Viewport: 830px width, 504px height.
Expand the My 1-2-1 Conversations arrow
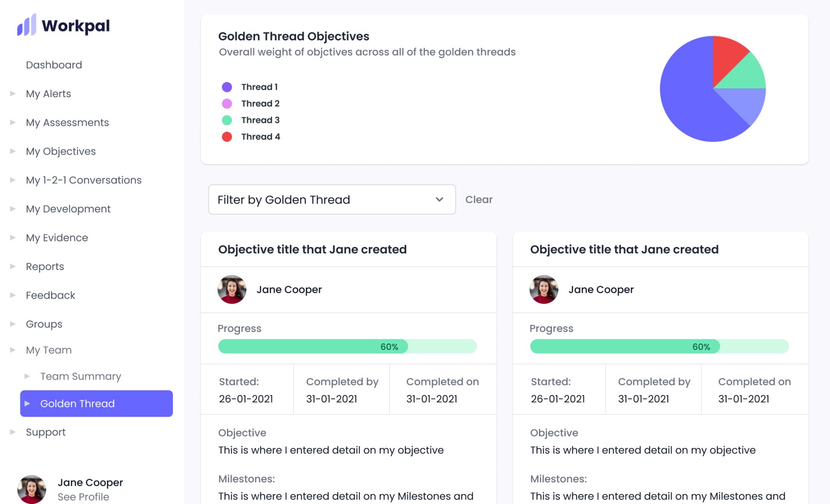coord(13,180)
